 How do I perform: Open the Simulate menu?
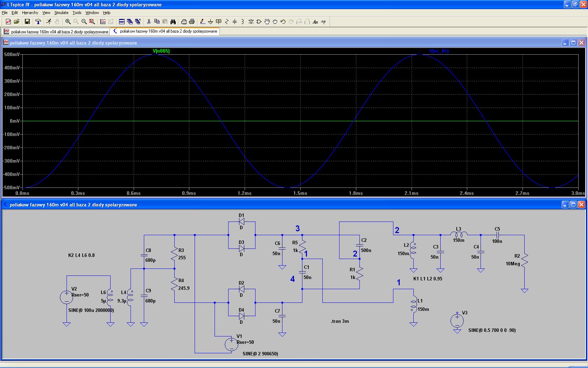tap(61, 13)
